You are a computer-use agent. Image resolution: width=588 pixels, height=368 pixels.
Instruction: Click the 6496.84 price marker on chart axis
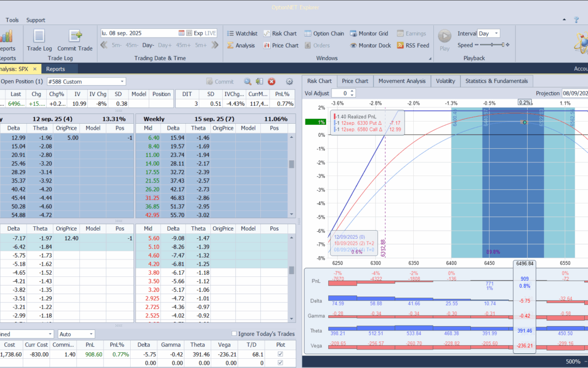point(525,264)
